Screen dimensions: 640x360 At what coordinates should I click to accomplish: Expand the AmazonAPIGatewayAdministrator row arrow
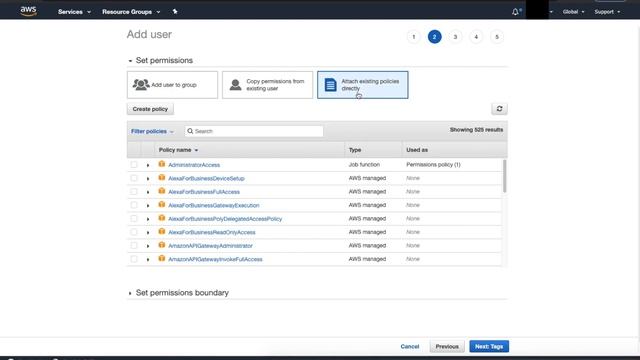(x=148, y=246)
